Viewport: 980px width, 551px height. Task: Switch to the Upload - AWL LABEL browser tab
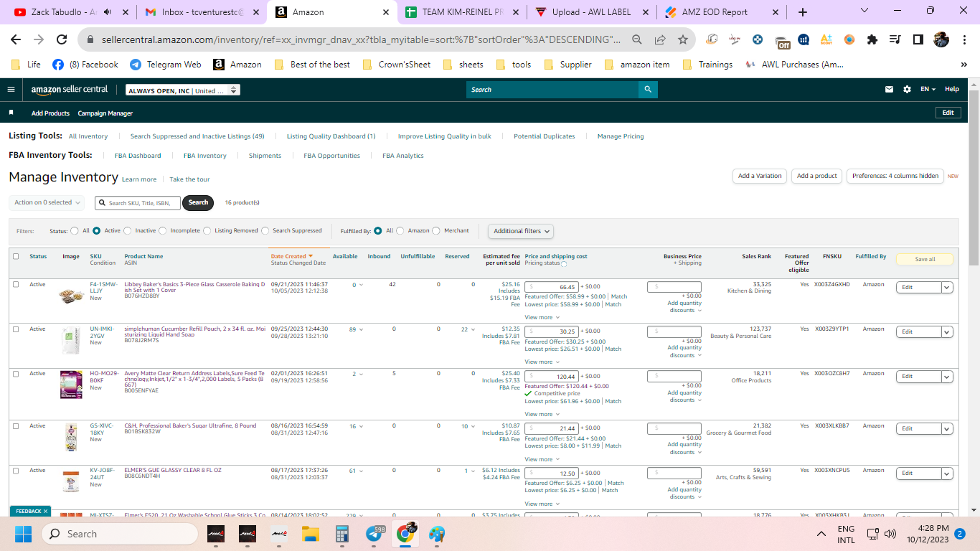pyautogui.click(x=590, y=12)
